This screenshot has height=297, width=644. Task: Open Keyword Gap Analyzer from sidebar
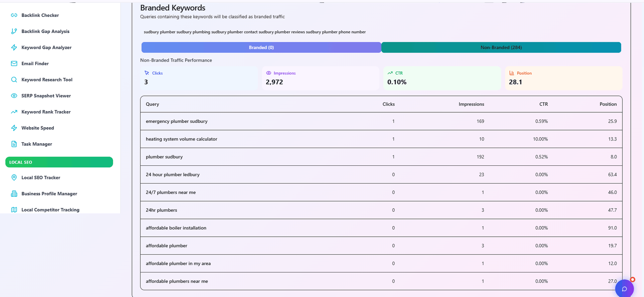click(x=46, y=47)
